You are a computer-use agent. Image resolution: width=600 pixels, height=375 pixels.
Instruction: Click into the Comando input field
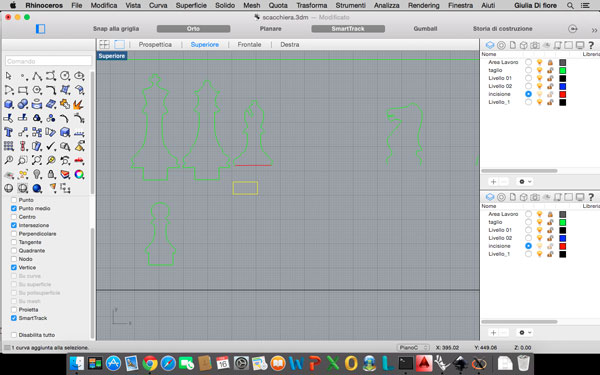click(x=49, y=61)
